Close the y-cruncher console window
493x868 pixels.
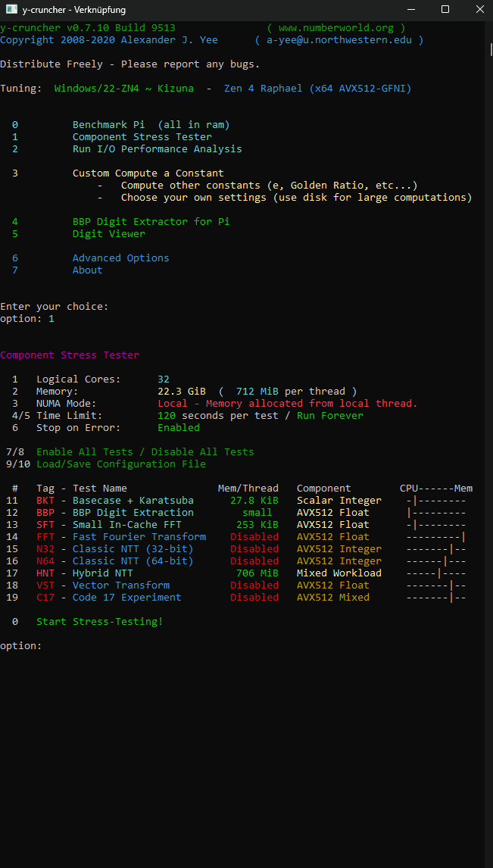479,10
